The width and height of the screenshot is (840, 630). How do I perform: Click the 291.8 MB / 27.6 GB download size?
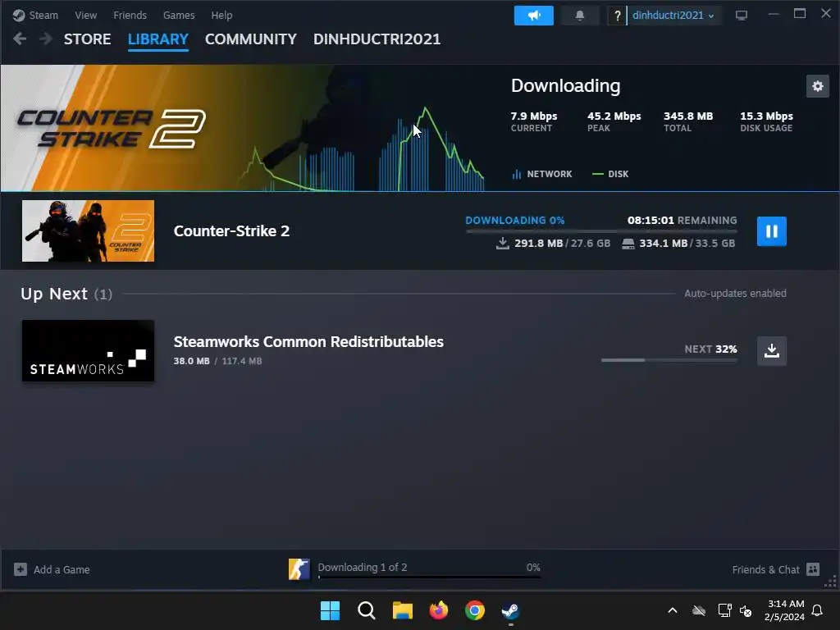click(x=554, y=243)
